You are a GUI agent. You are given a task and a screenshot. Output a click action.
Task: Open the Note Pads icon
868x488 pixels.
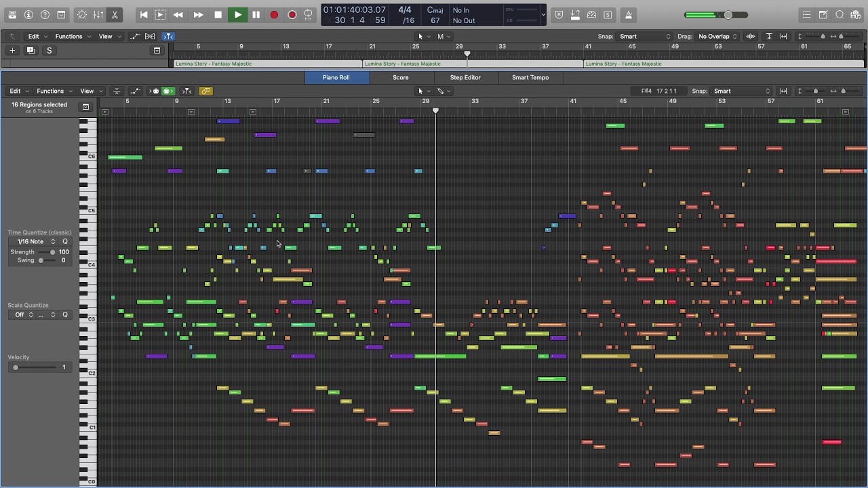823,15
